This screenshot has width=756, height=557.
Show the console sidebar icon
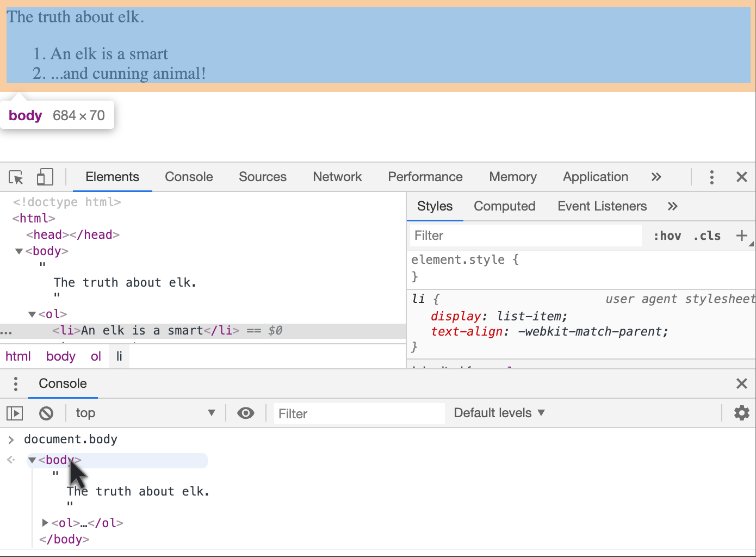(15, 413)
